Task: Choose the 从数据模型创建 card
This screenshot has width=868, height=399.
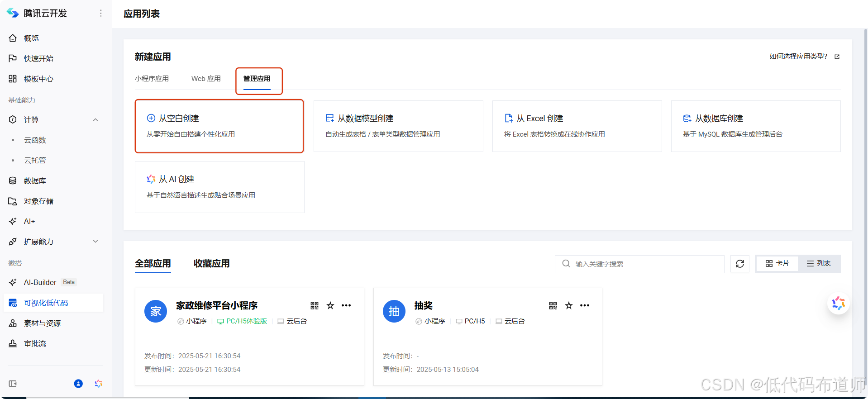Action: click(398, 126)
